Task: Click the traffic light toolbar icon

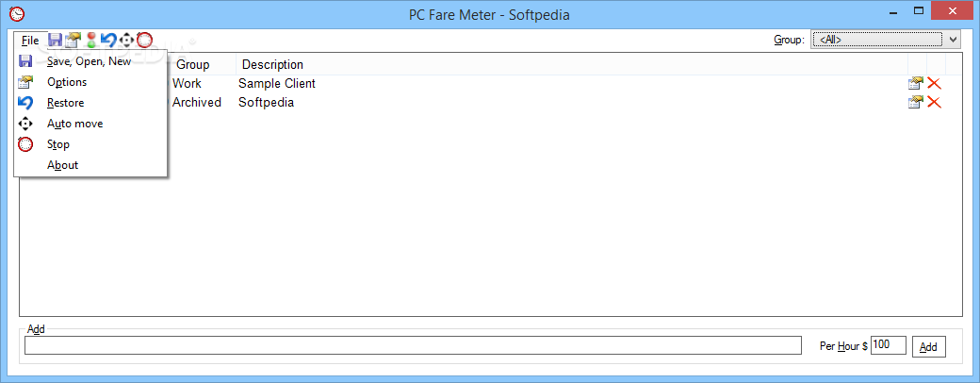Action: tap(91, 40)
